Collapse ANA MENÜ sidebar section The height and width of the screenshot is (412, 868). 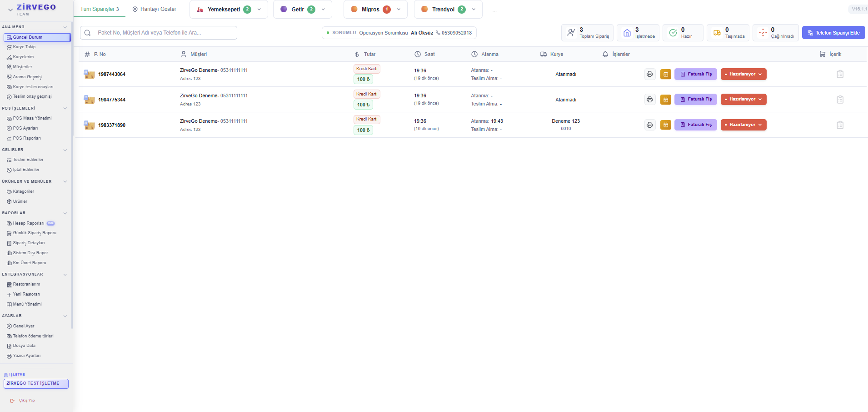pos(65,27)
